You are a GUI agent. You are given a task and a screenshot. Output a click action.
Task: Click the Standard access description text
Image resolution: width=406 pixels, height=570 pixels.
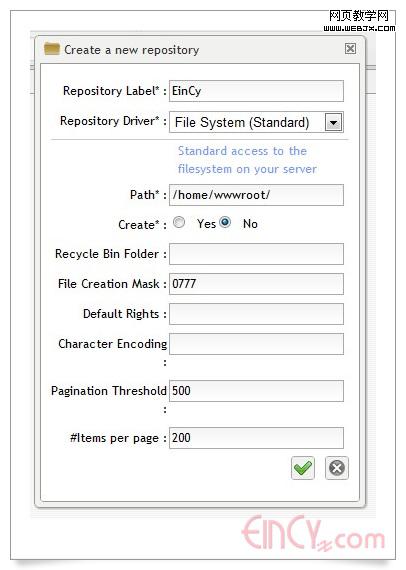click(247, 160)
